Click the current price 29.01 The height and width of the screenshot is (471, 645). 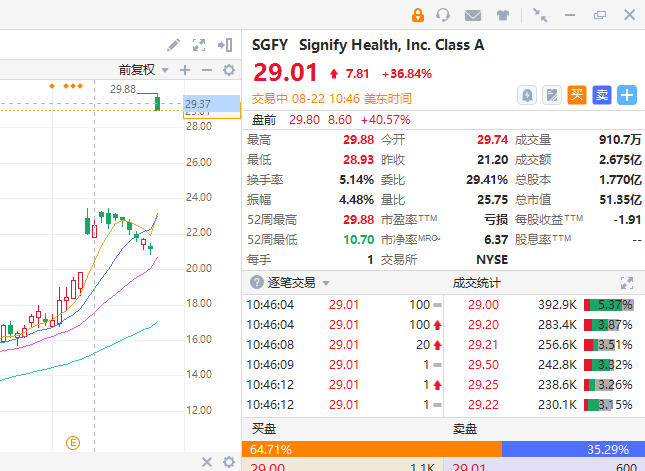[x=285, y=72]
